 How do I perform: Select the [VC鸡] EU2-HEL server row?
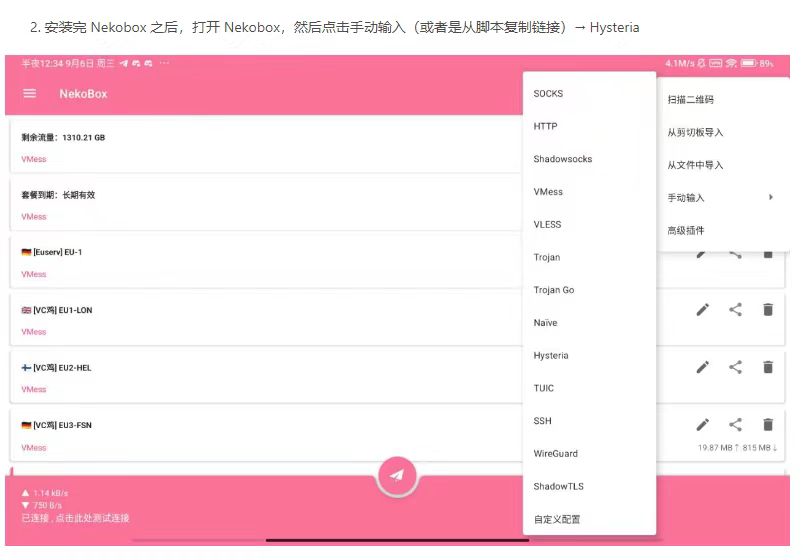(266, 377)
